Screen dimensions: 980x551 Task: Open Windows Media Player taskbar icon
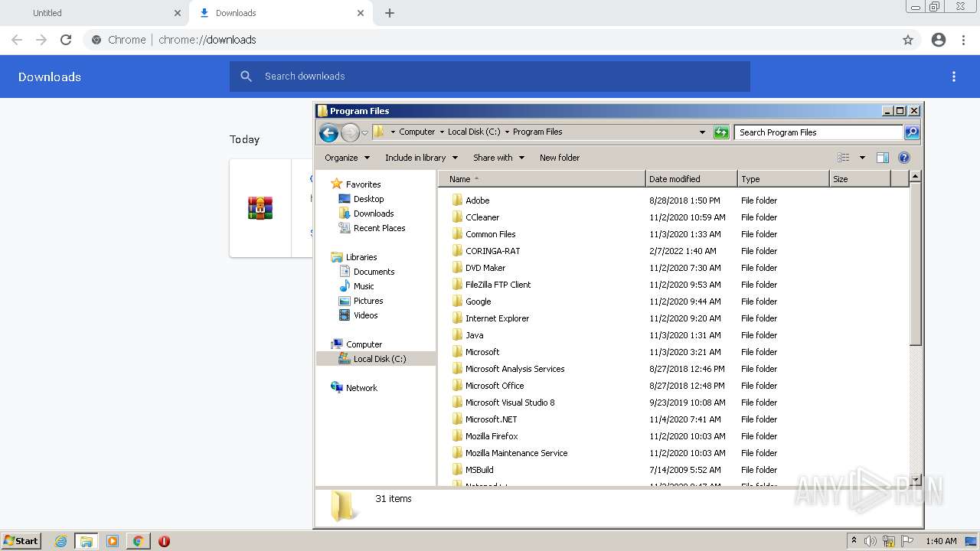tap(113, 541)
